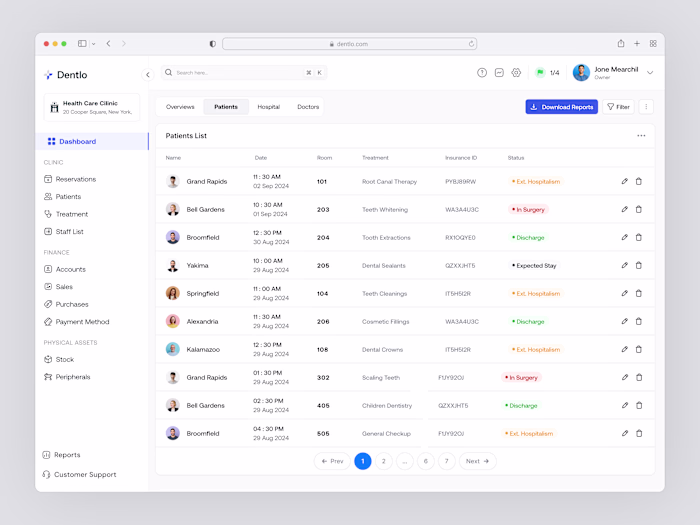Collapse the Dentlo sidebar with chevron
This screenshot has height=525, width=700.
[x=148, y=75]
